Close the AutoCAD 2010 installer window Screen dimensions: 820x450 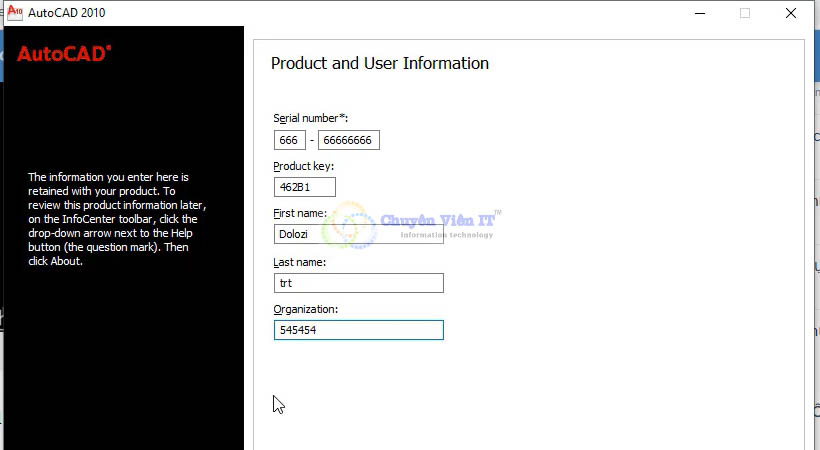coord(792,13)
